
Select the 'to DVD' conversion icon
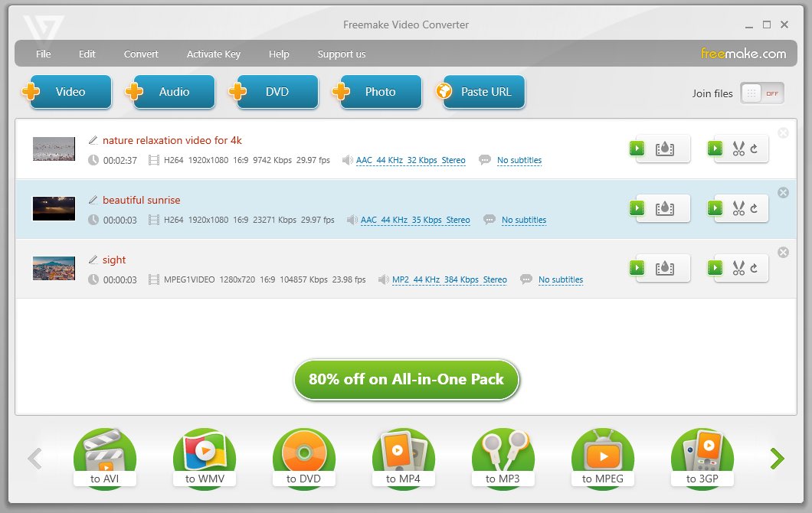304,455
